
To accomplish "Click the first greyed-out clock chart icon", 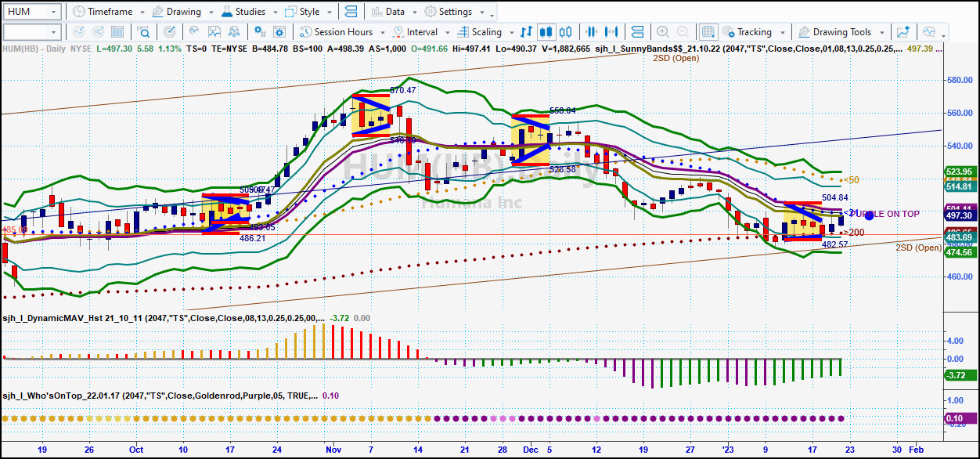I will point(77,32).
